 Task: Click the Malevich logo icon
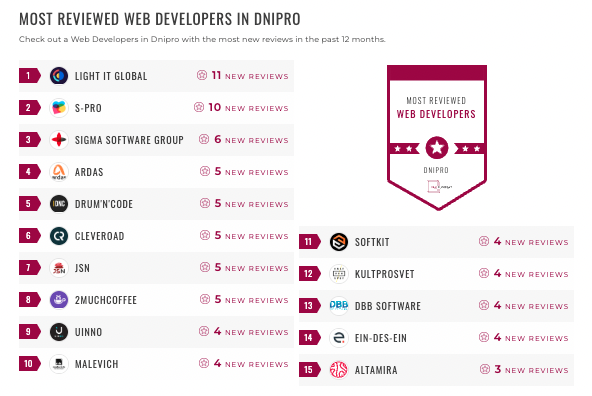(59, 364)
